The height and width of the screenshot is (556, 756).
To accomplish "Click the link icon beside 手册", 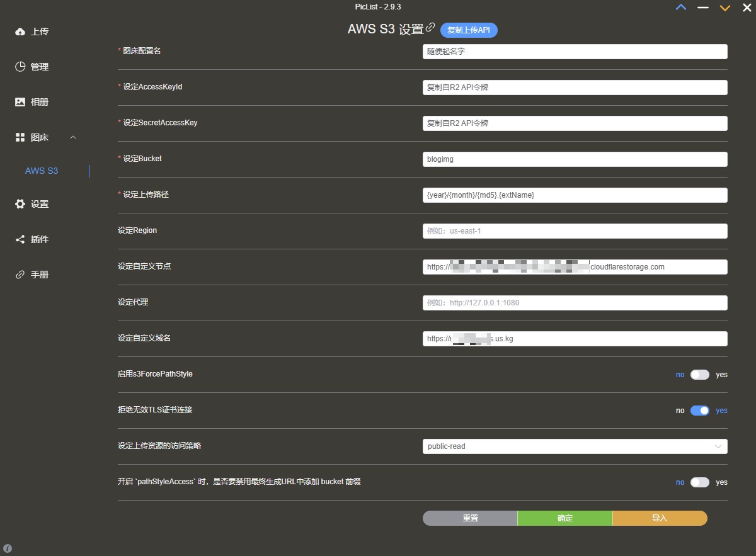I will pos(20,275).
